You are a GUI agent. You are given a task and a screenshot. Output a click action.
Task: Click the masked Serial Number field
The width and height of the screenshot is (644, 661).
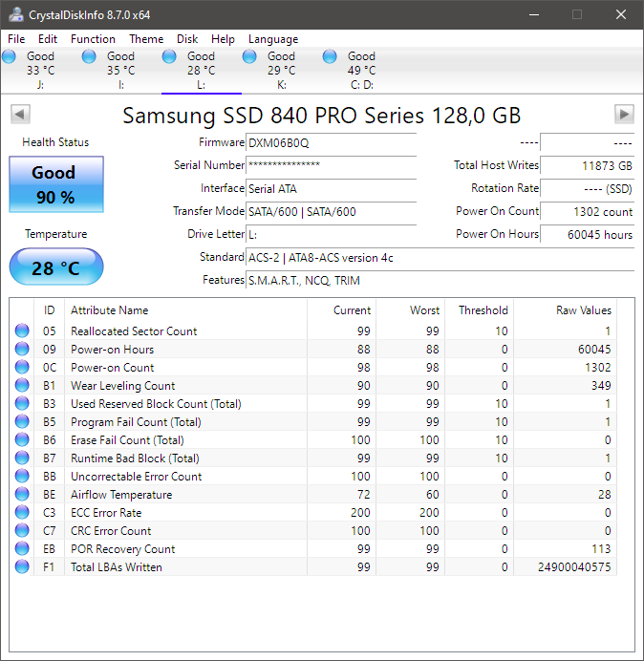[331, 165]
